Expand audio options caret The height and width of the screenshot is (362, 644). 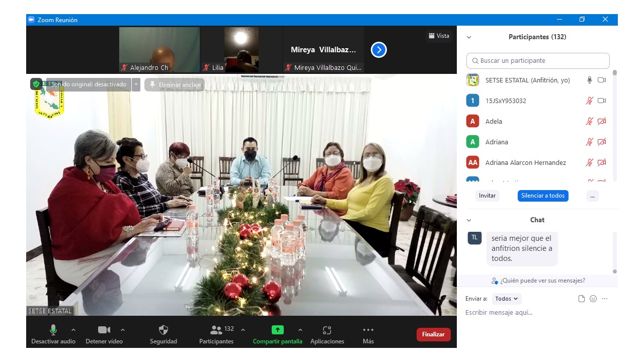pos(73,330)
